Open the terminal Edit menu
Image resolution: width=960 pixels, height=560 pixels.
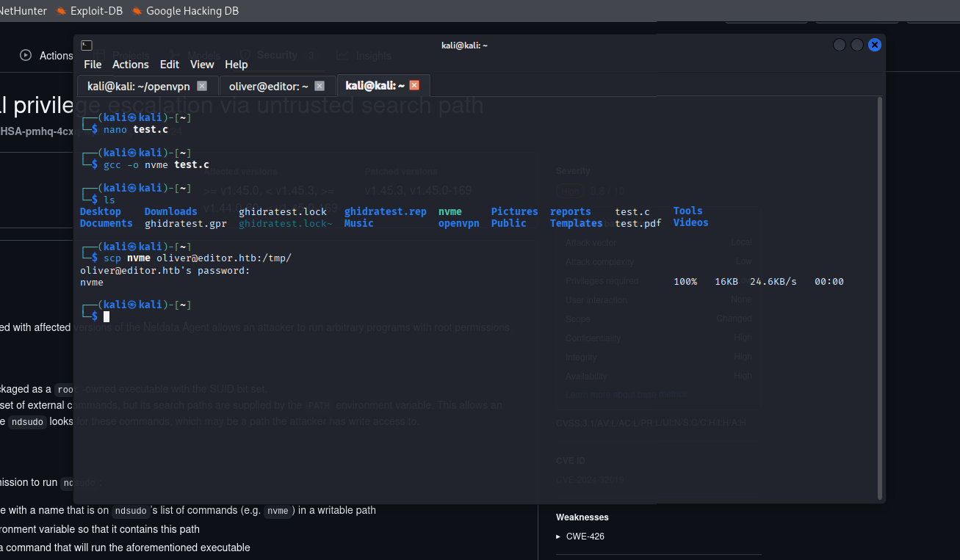click(x=170, y=65)
